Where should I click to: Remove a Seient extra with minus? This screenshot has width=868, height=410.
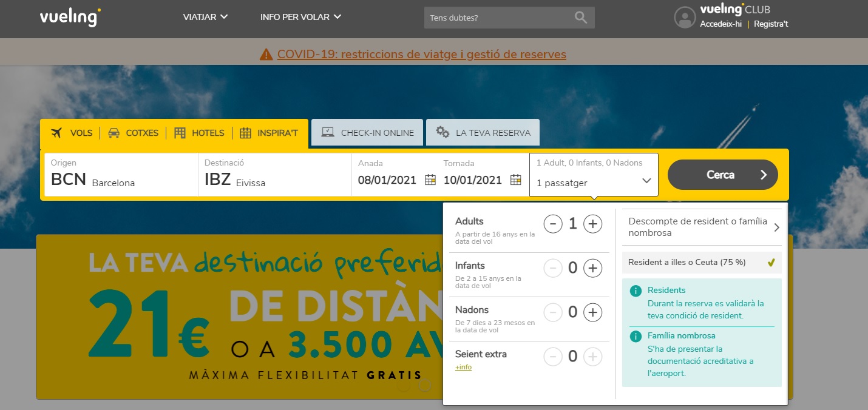coord(552,357)
